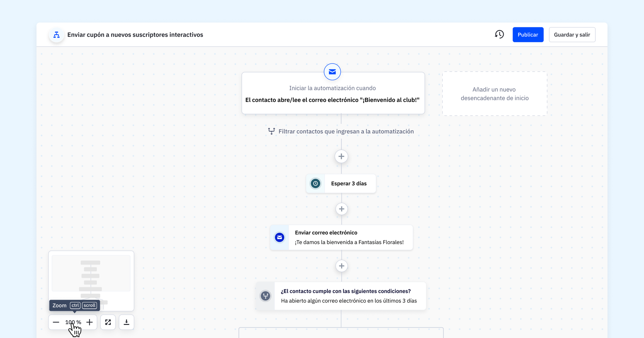Image resolution: width=644 pixels, height=338 pixels.
Task: Click the branch icon on condition step
Action: [x=265, y=296]
